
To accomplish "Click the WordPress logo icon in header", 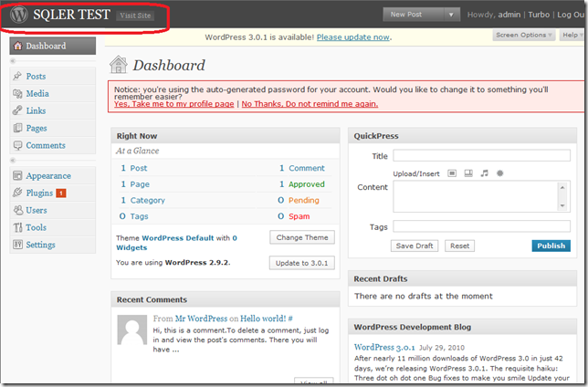I will [19, 15].
